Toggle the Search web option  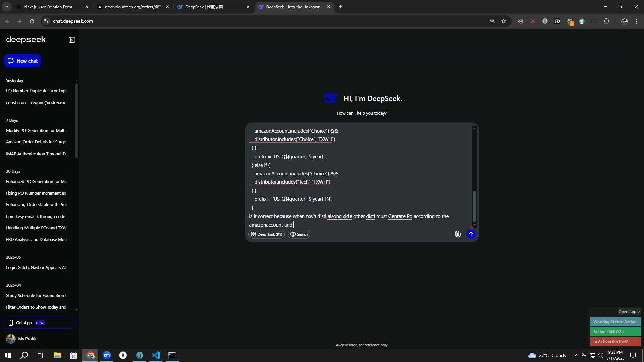[x=299, y=234]
